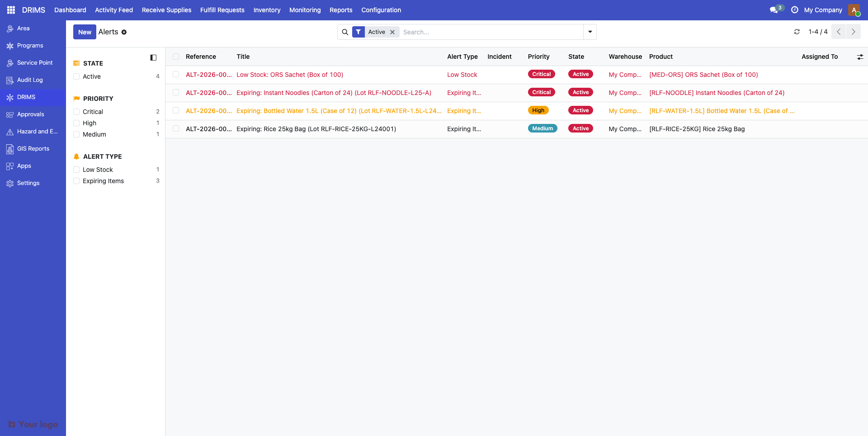
Task: Open the Activity Feed menu
Action: 114,10
